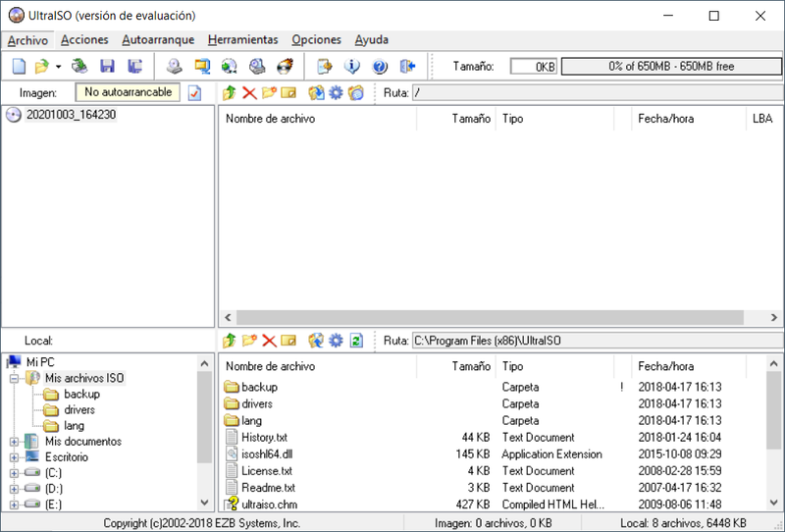Mount image to virtual drive icon
This screenshot has height=532, width=785.
pyautogui.click(x=257, y=66)
